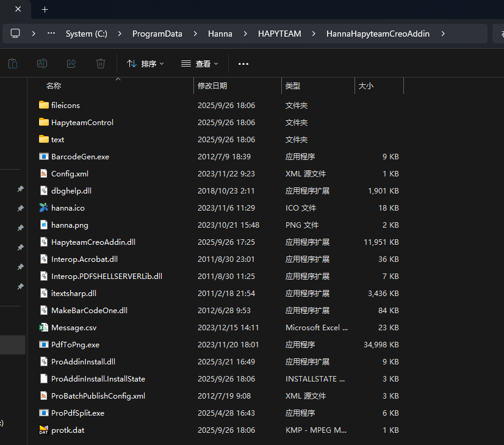The image size is (504, 445).
Task: Sort files by 大小 column header
Action: click(366, 86)
